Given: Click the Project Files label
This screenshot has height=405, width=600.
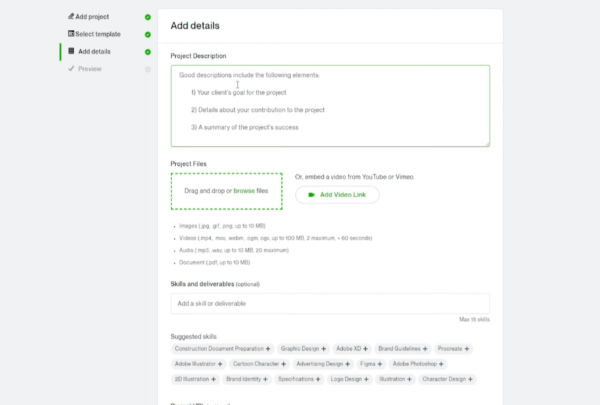Looking at the screenshot, I should click(x=189, y=164).
